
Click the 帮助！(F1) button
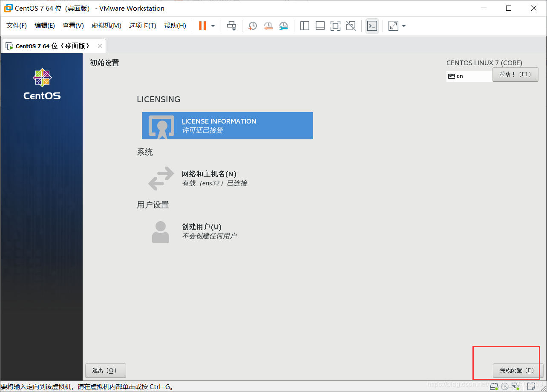[x=515, y=74]
